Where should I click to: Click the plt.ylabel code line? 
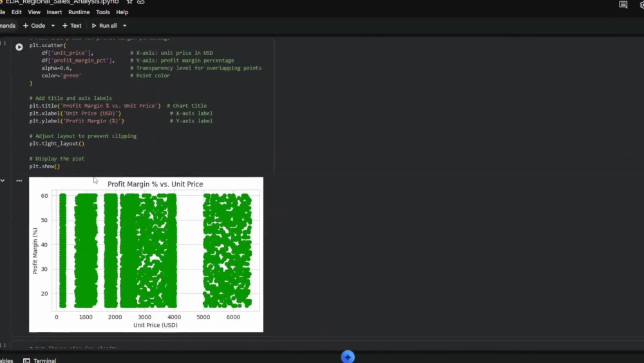[77, 121]
